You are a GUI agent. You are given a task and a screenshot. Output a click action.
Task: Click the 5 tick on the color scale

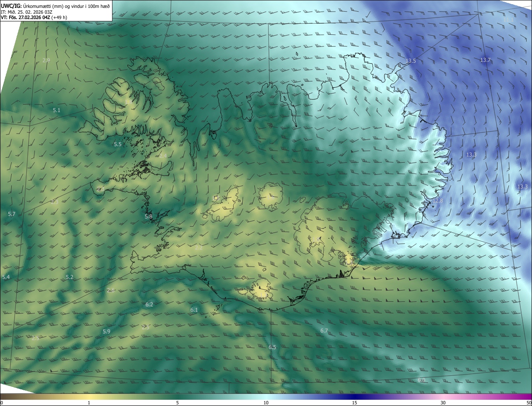(177, 403)
